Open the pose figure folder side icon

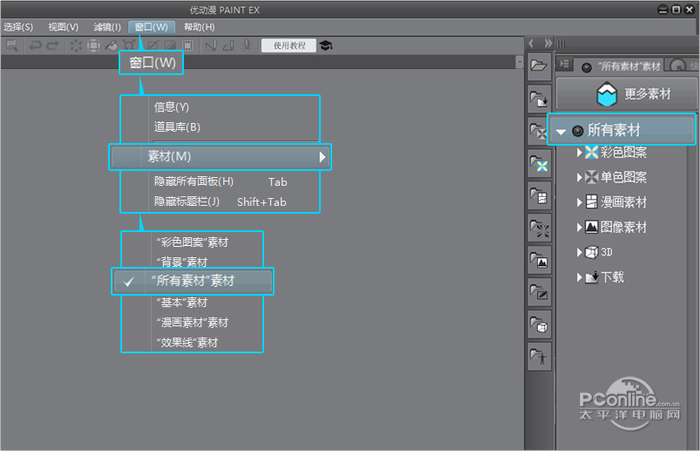pos(539,356)
